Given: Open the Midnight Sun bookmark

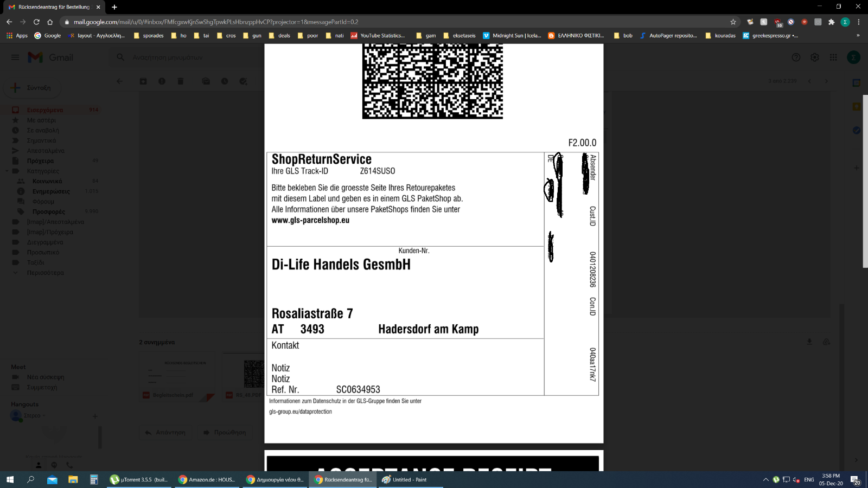Looking at the screenshot, I should coord(512,35).
